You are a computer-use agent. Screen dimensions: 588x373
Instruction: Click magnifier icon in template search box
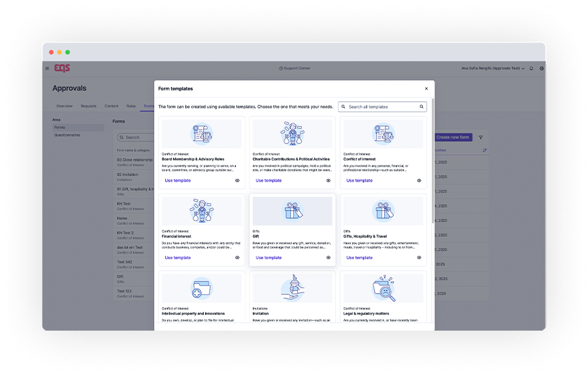tap(422, 107)
